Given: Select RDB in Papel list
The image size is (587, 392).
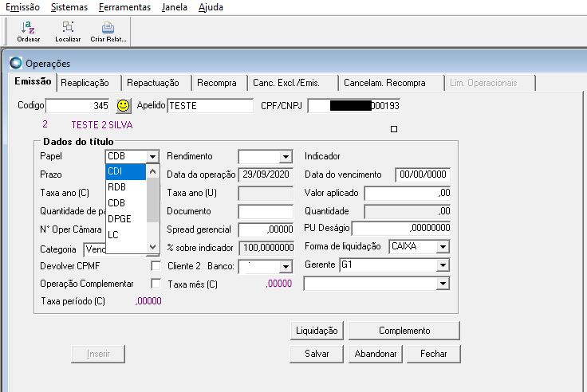Looking at the screenshot, I should [x=126, y=187].
